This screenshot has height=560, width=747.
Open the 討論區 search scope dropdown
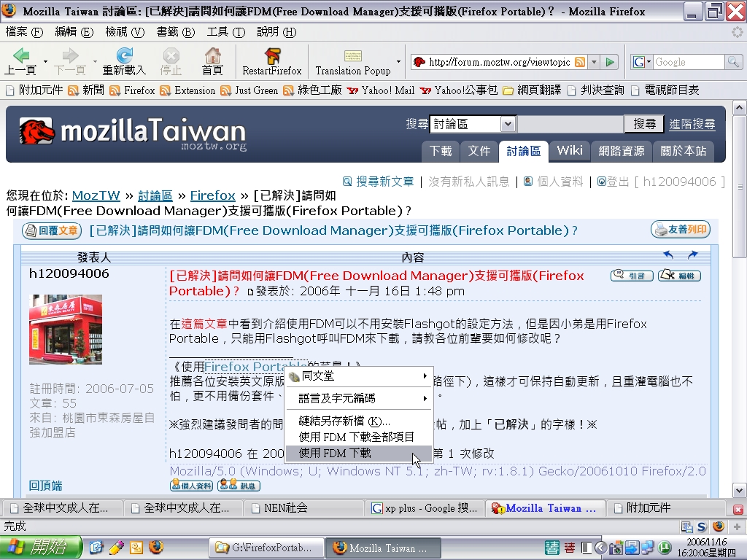click(508, 124)
